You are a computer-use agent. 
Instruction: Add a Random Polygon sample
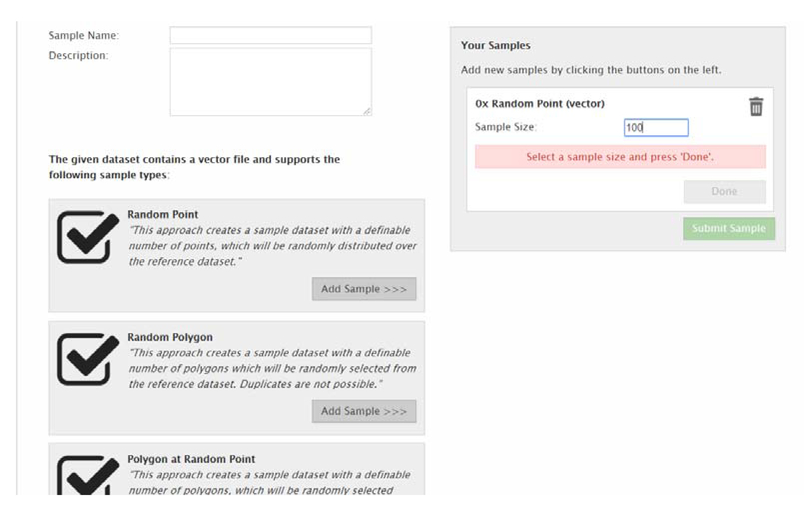[364, 411]
